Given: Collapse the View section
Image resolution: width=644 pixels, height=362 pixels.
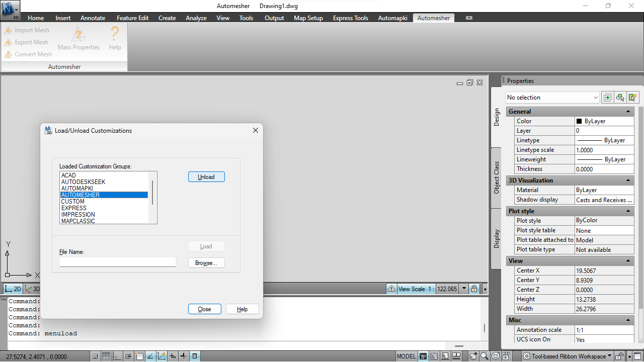Looking at the screenshot, I should pyautogui.click(x=628, y=261).
